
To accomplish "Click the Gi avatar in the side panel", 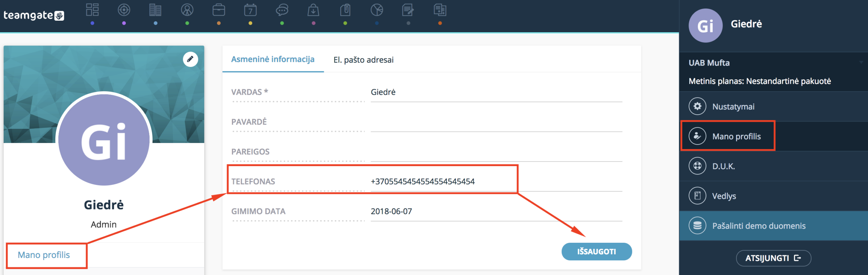I will tap(706, 25).
